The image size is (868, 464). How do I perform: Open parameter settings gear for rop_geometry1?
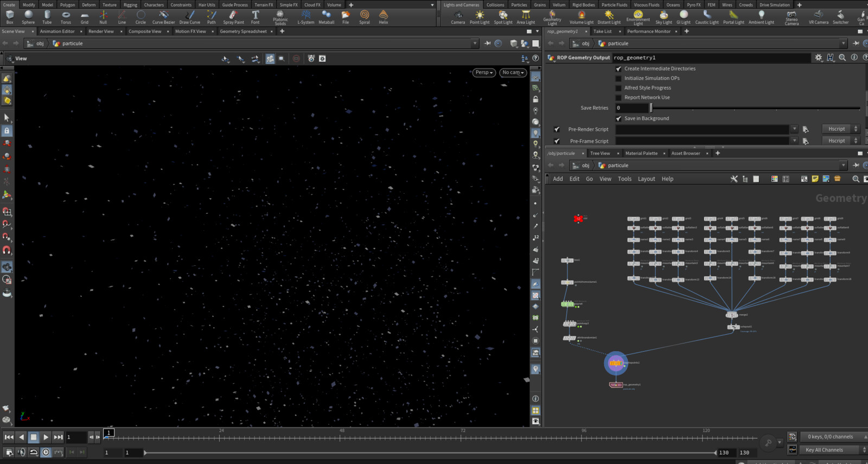point(819,58)
